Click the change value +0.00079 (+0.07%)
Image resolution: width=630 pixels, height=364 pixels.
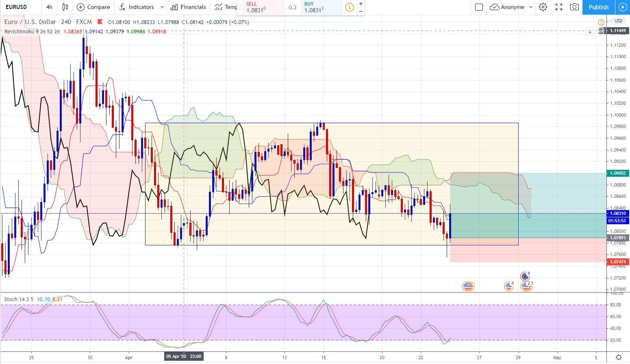pyautogui.click(x=228, y=22)
